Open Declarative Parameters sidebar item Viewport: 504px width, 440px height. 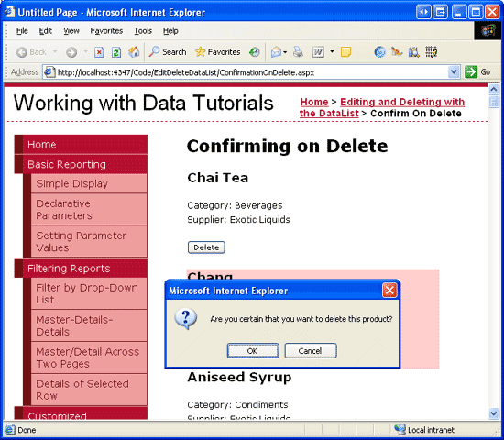pos(89,209)
